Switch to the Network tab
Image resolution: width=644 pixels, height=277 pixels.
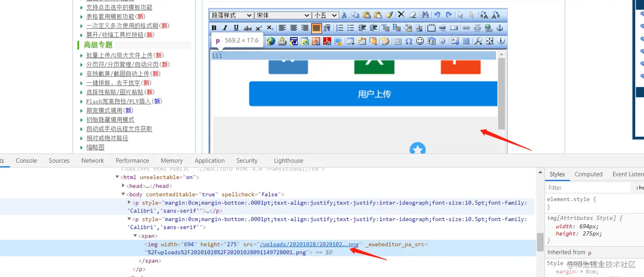93,161
